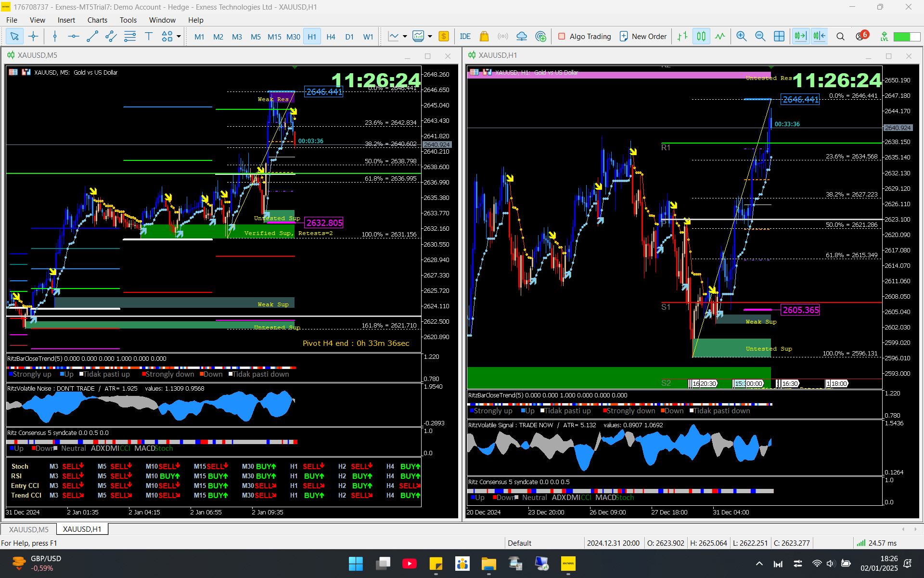The height and width of the screenshot is (578, 924).
Task: Select the W1 timeframe button
Action: [x=368, y=37]
